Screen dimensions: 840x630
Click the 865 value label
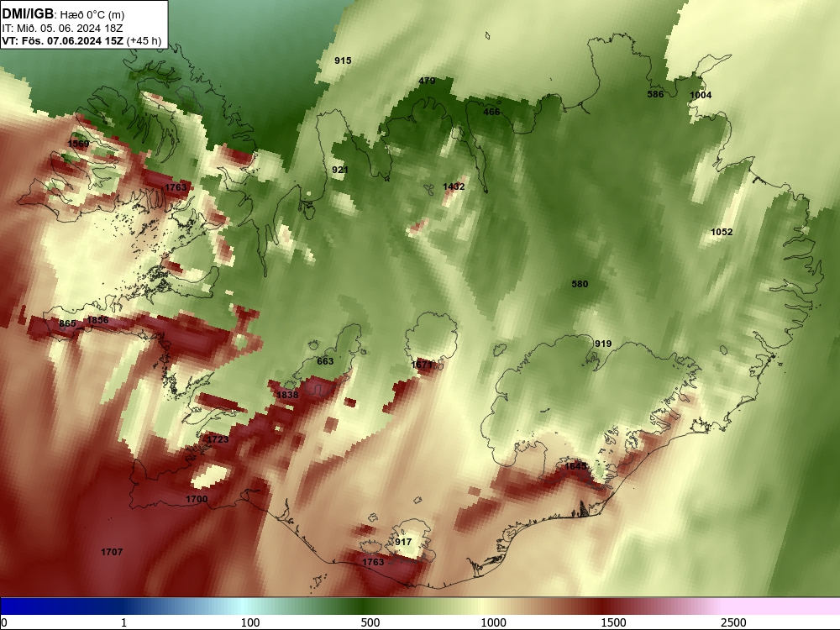tap(67, 323)
